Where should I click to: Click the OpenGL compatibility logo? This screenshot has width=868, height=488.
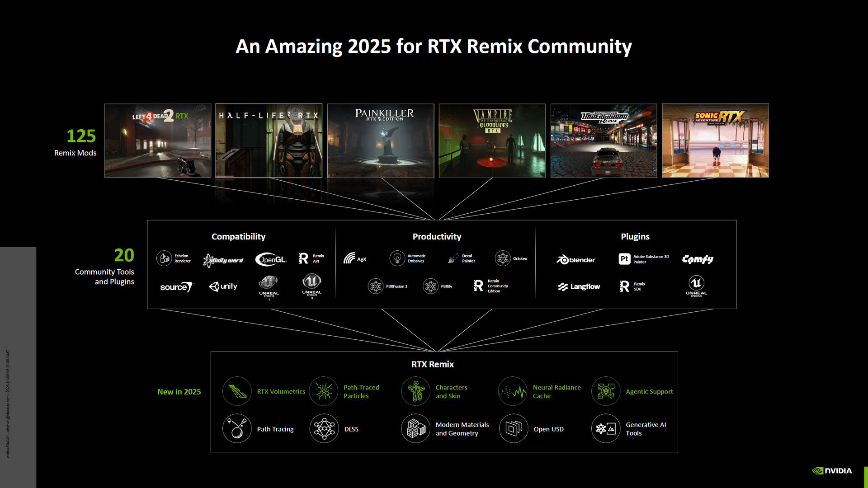pos(271,259)
